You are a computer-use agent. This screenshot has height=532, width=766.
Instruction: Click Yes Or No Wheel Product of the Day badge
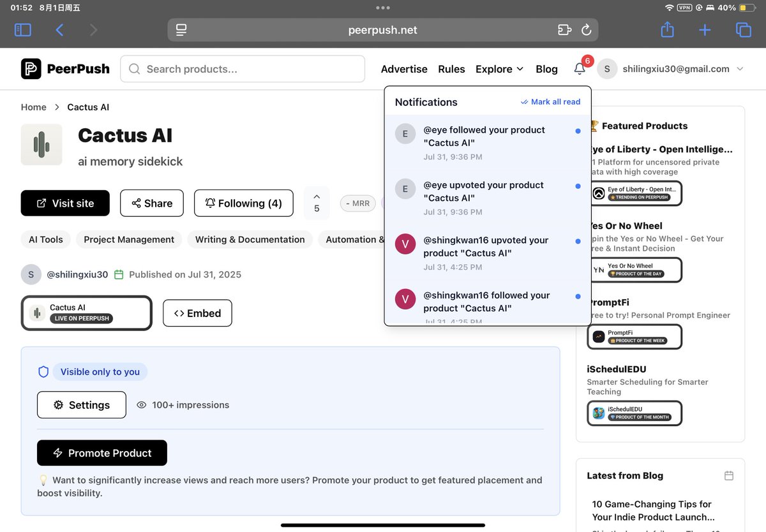pyautogui.click(x=635, y=270)
